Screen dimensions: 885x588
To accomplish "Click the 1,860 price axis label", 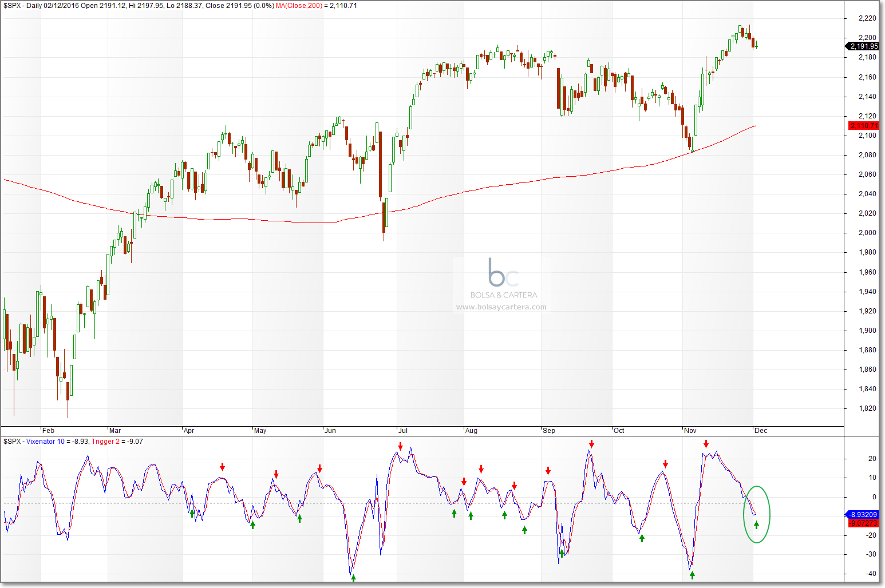I will tap(868, 370).
